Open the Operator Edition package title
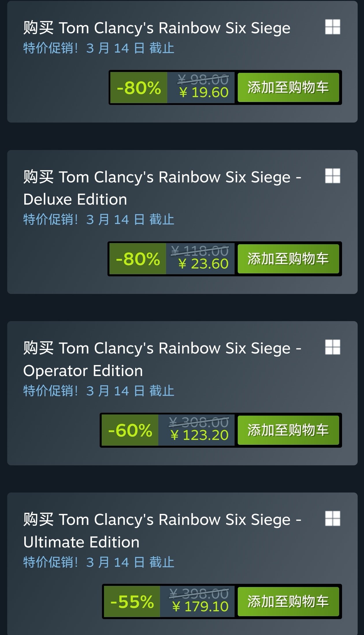Viewport: 364px width, 635px height. pos(162,359)
